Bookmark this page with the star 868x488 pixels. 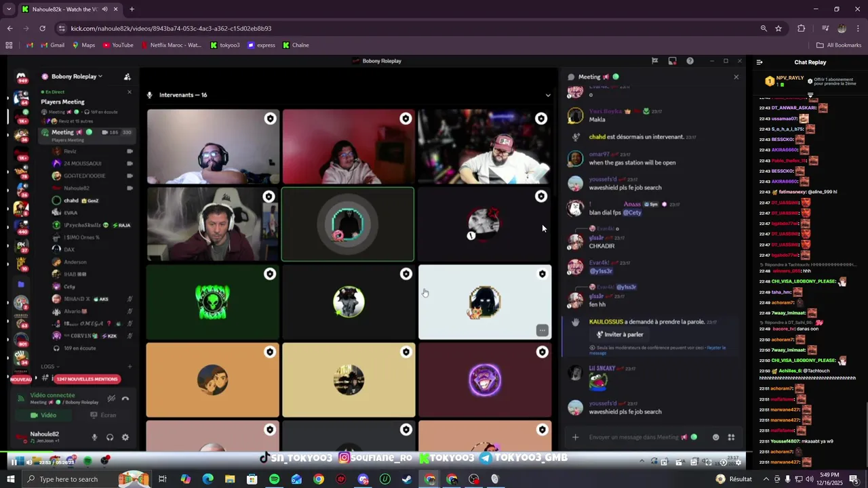[x=778, y=28]
